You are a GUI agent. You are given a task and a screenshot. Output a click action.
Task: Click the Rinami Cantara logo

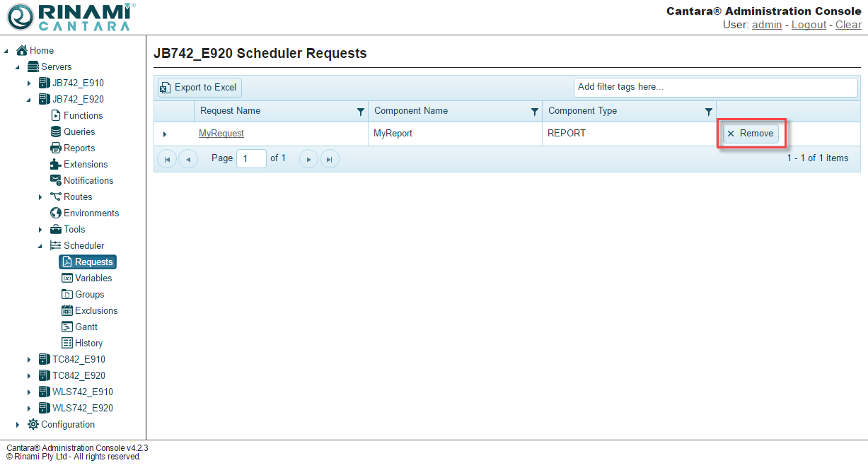69,17
